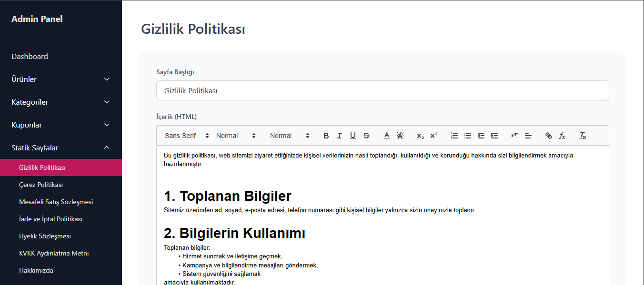Apply an ordered numbered list
This screenshot has width=644, height=285.
tap(454, 136)
